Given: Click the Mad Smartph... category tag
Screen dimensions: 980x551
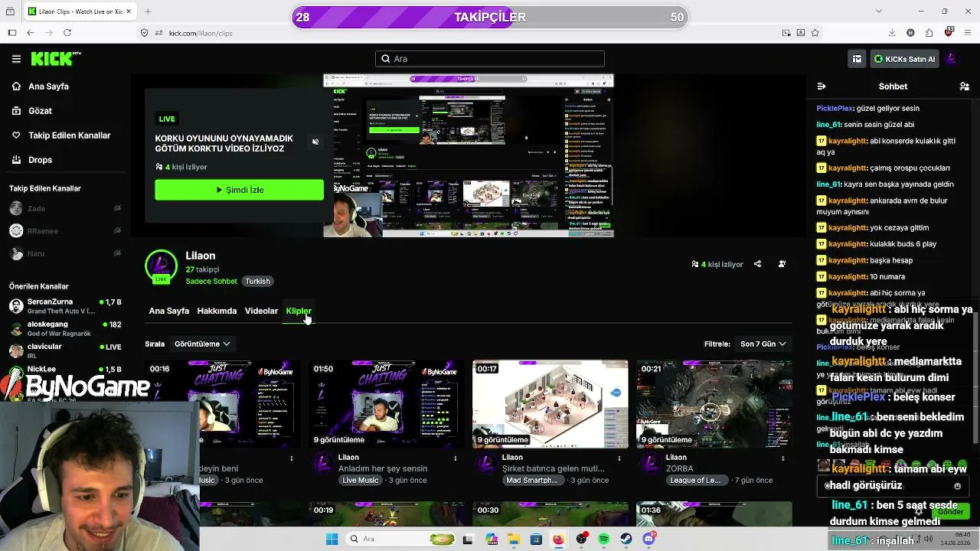Looking at the screenshot, I should [x=534, y=481].
